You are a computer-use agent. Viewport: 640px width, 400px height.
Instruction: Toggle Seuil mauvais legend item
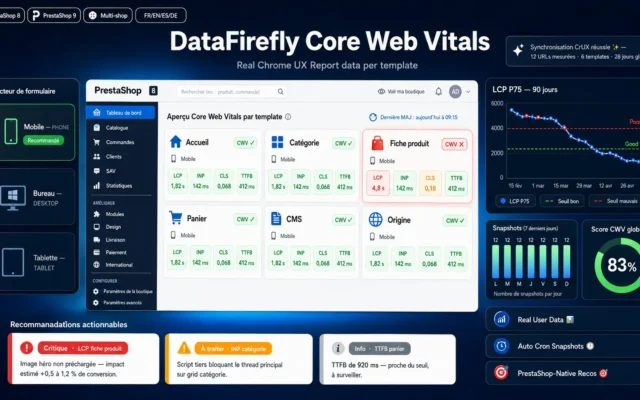(x=616, y=201)
